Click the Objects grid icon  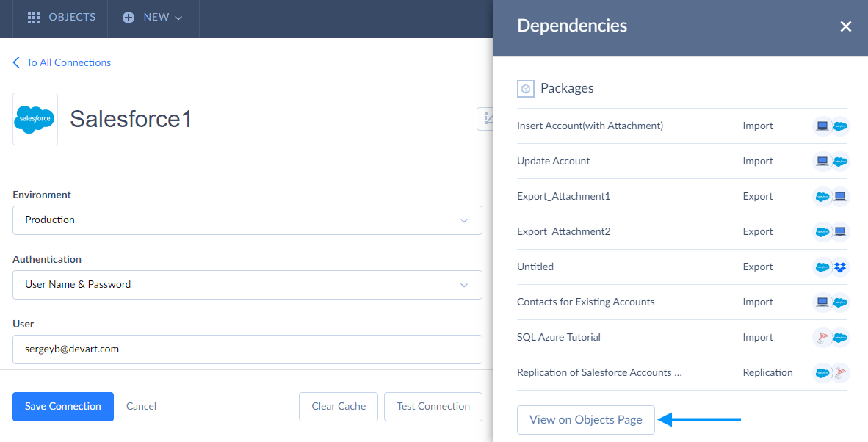(34, 18)
